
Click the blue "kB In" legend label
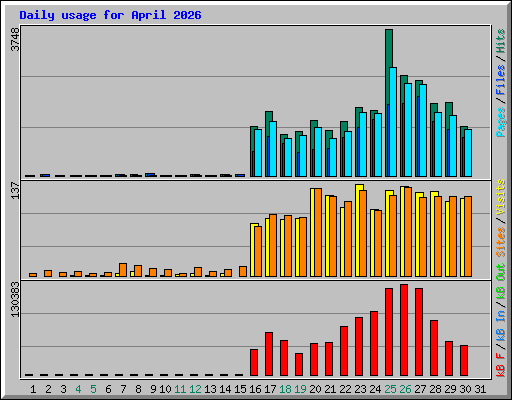501,326
